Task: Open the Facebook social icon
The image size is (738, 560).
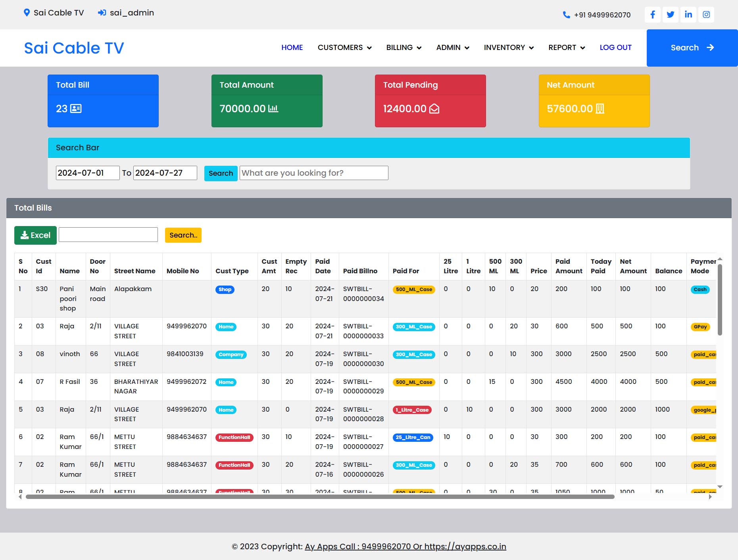Action: tap(652, 15)
